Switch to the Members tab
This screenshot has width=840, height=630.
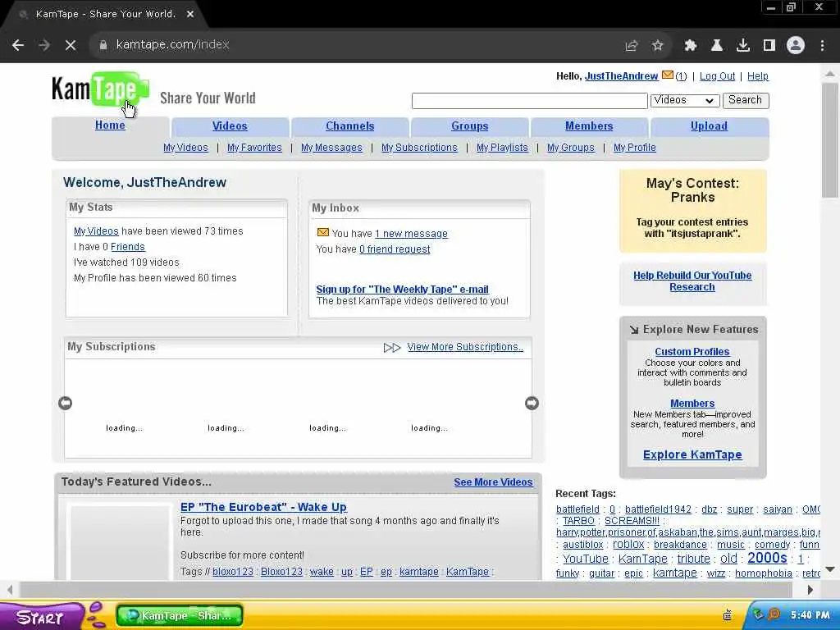point(589,126)
